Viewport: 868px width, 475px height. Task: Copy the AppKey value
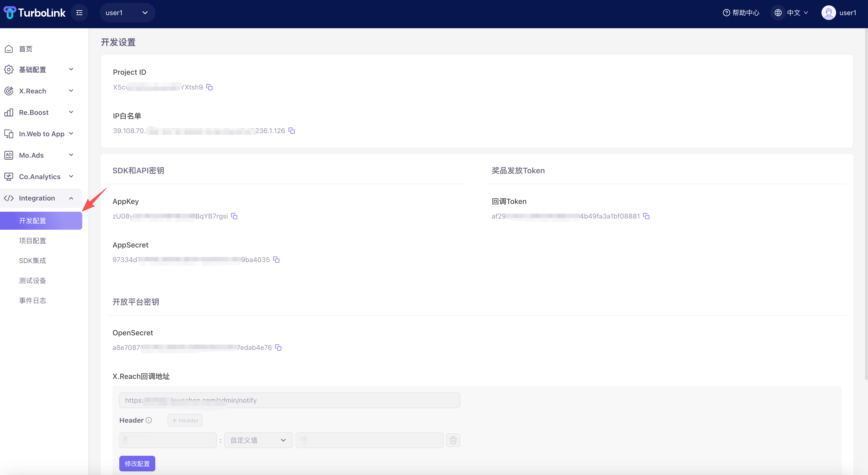(x=234, y=216)
